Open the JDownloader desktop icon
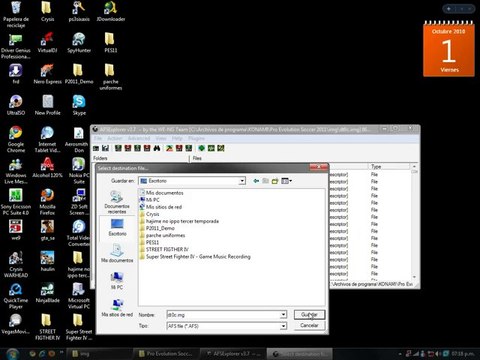480x360 pixels. tap(111, 12)
